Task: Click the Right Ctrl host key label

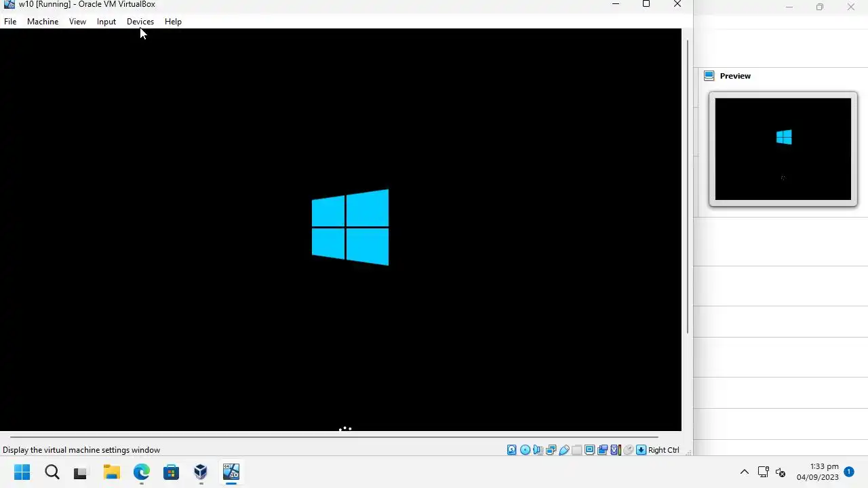Action: coord(664,450)
